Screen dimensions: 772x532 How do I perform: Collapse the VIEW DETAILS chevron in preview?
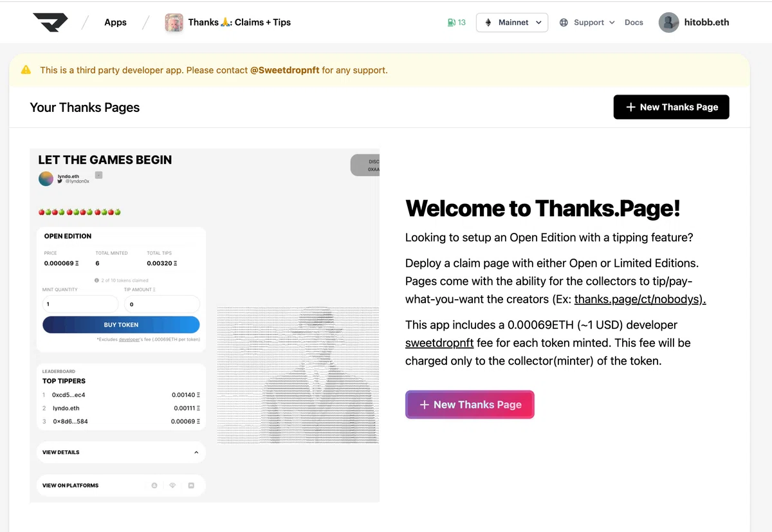pos(196,452)
